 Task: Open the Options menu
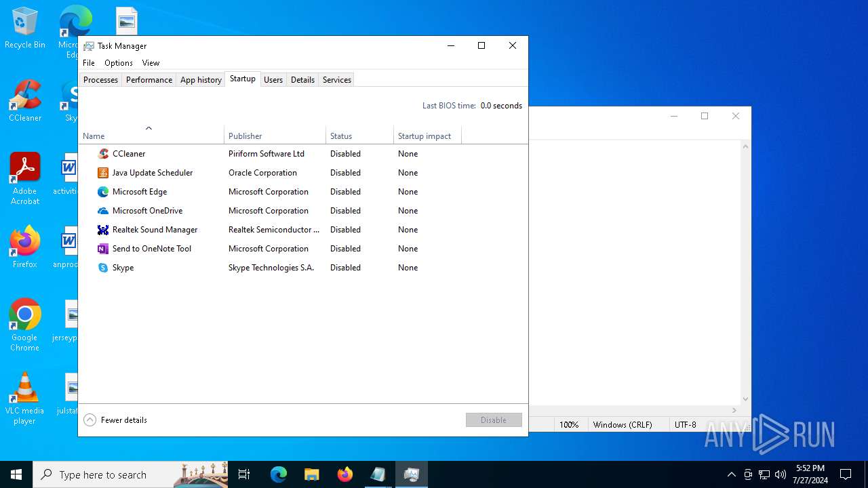(x=119, y=63)
